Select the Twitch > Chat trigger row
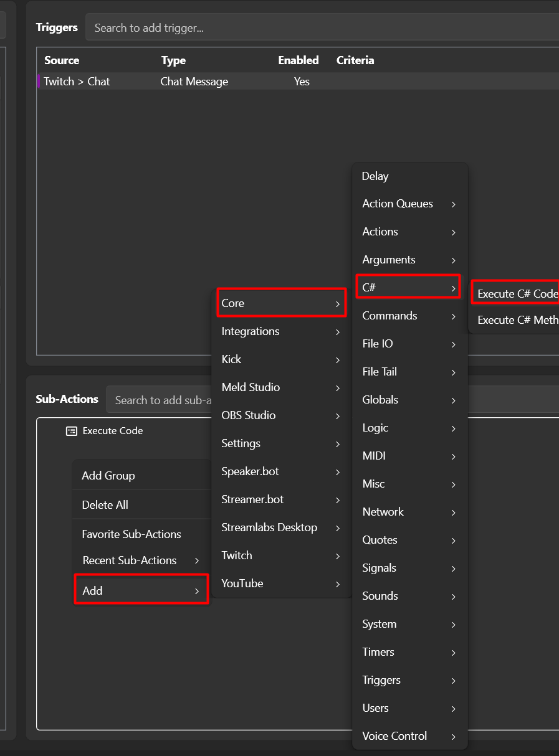 tap(298, 82)
